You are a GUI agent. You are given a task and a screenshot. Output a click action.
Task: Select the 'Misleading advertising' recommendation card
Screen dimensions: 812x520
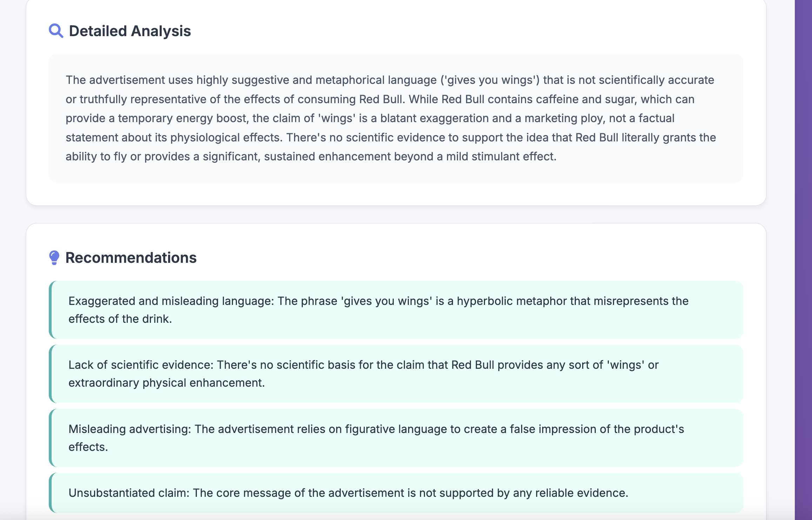396,438
